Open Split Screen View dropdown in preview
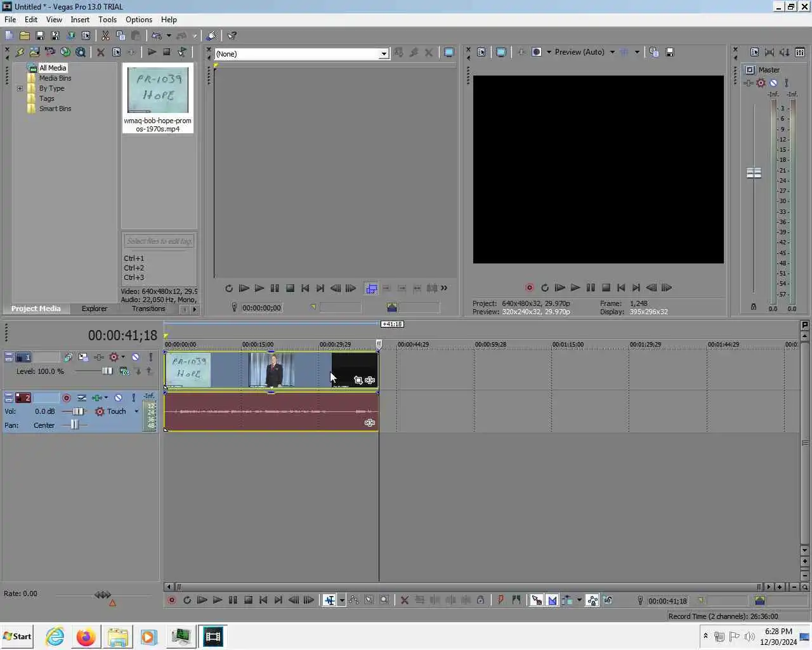 [x=549, y=52]
